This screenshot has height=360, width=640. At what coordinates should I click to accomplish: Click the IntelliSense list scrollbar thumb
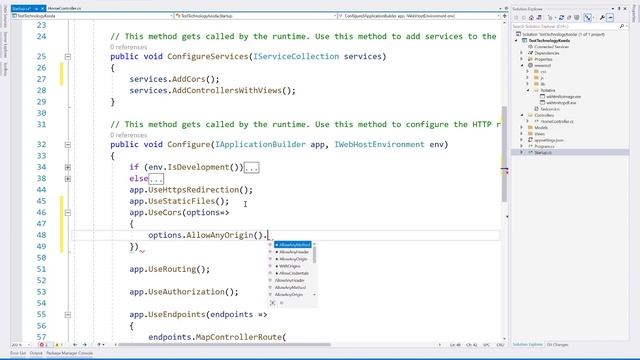coord(314,255)
